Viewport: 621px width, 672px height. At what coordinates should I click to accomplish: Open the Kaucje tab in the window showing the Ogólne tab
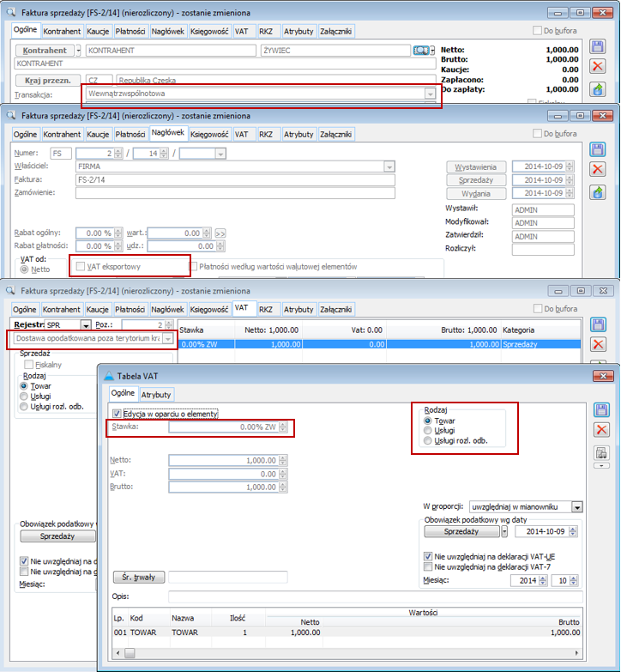click(x=98, y=31)
